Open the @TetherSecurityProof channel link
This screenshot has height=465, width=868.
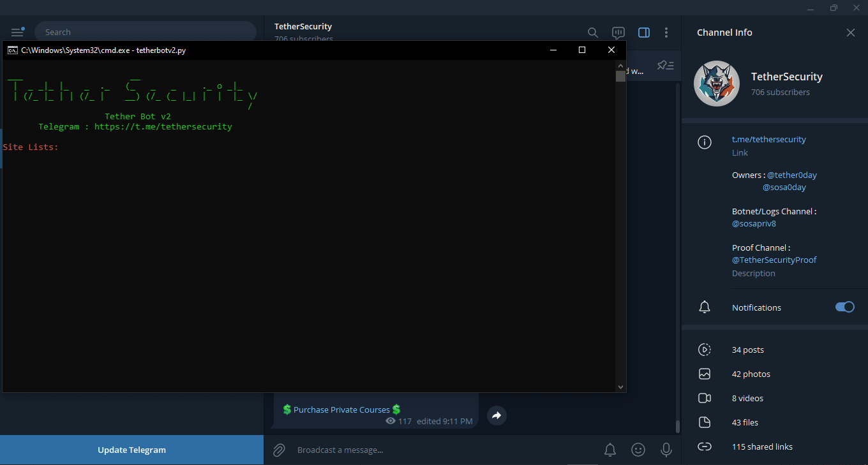774,260
